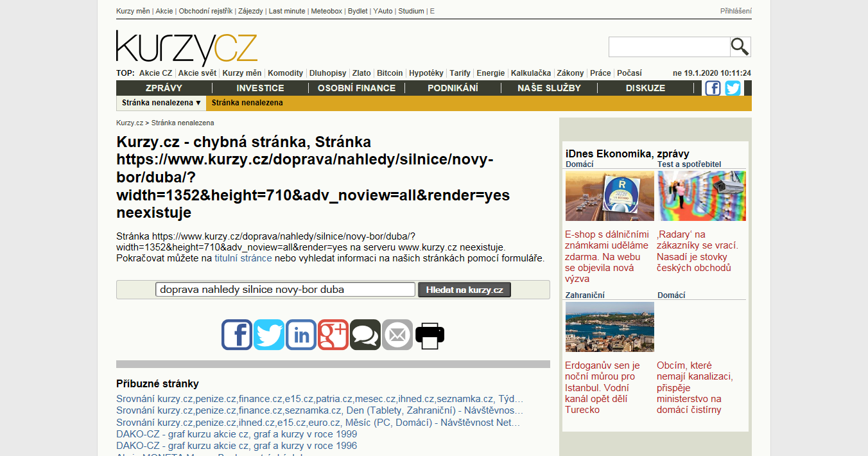Expand the 'Stránka nenalezena ▼' dropdown
Viewport: 868px width, 456px height.
point(162,103)
